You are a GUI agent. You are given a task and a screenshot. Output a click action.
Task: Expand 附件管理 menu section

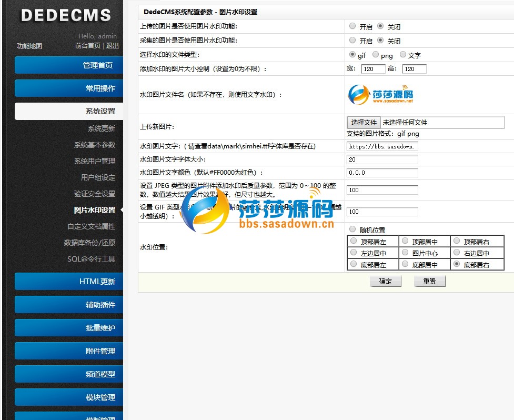coord(69,351)
